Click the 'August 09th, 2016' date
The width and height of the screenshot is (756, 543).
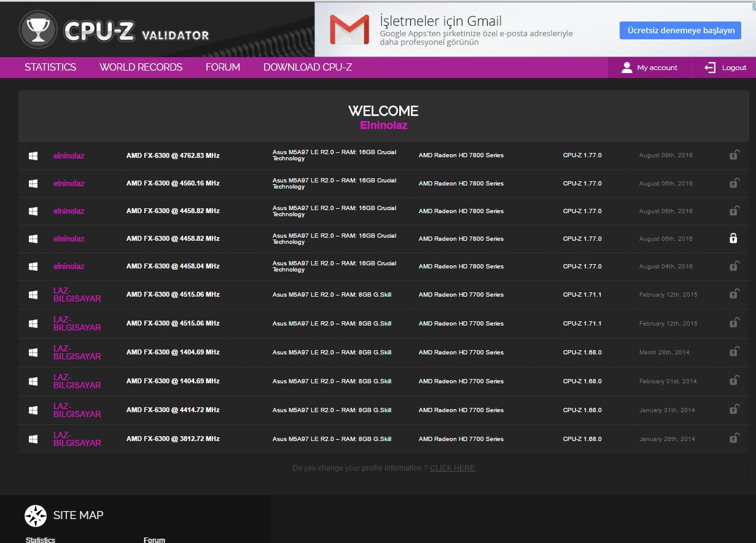coord(666,155)
